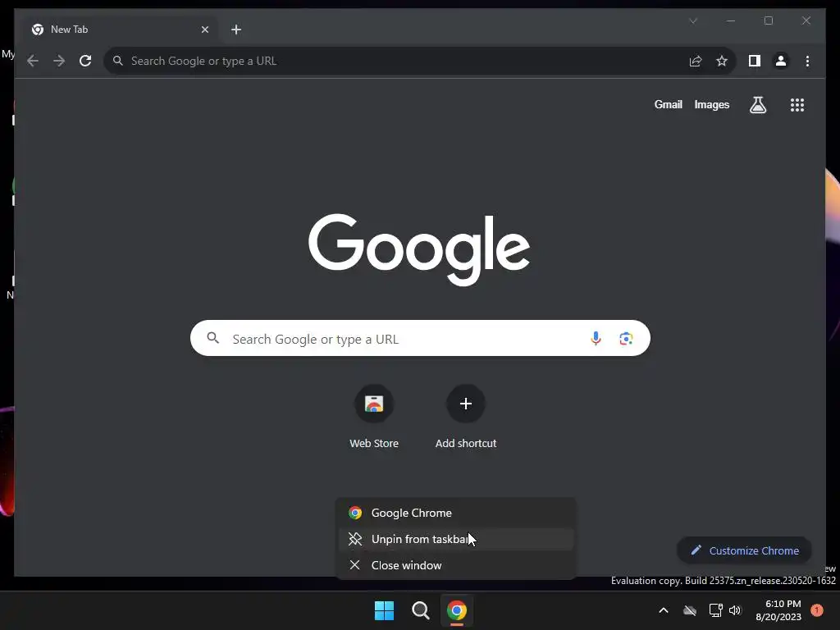Open the Windows Start button

384,610
